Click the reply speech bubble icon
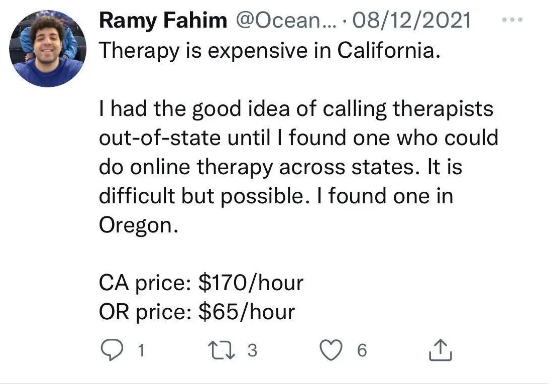The height and width of the screenshot is (385, 554). tap(112, 350)
